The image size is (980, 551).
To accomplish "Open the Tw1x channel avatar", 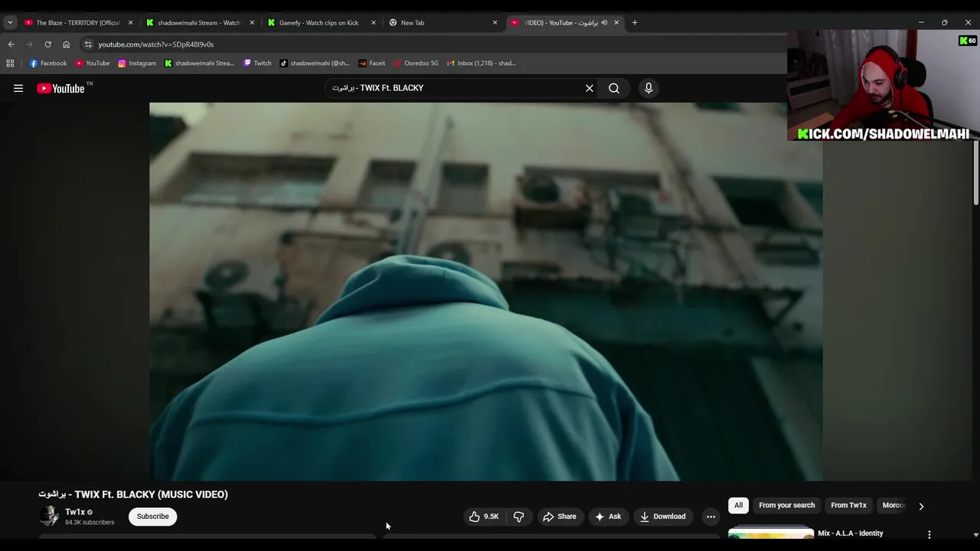I will 49,517.
